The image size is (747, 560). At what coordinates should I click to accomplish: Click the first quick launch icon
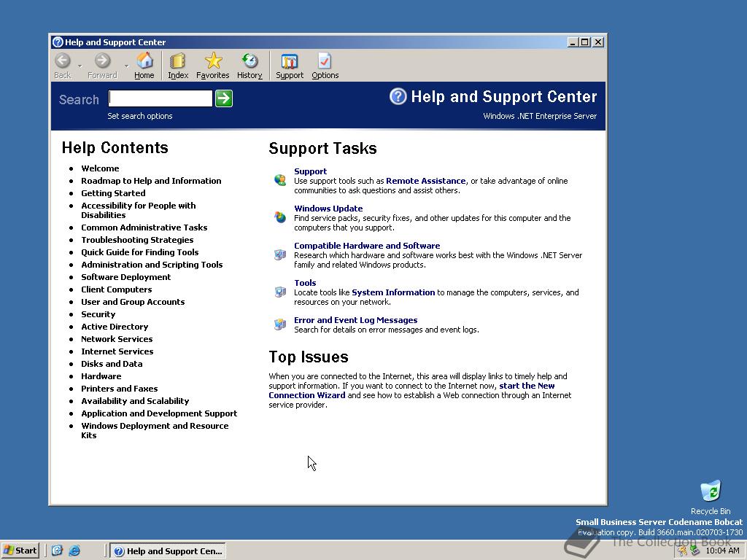coord(57,551)
